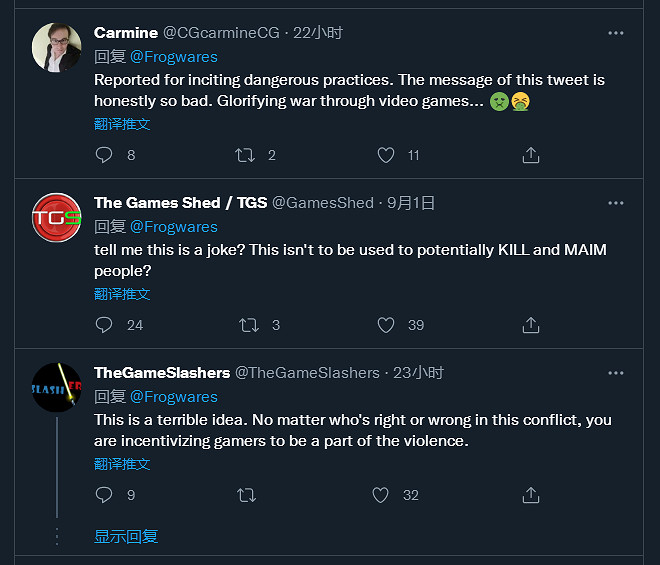Open @Frogwares mention in TheGameSlashers reply
This screenshot has height=565, width=660.
[174, 397]
